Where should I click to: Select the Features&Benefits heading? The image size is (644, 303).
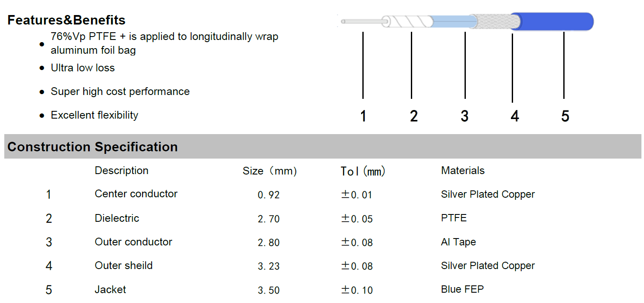[67, 20]
